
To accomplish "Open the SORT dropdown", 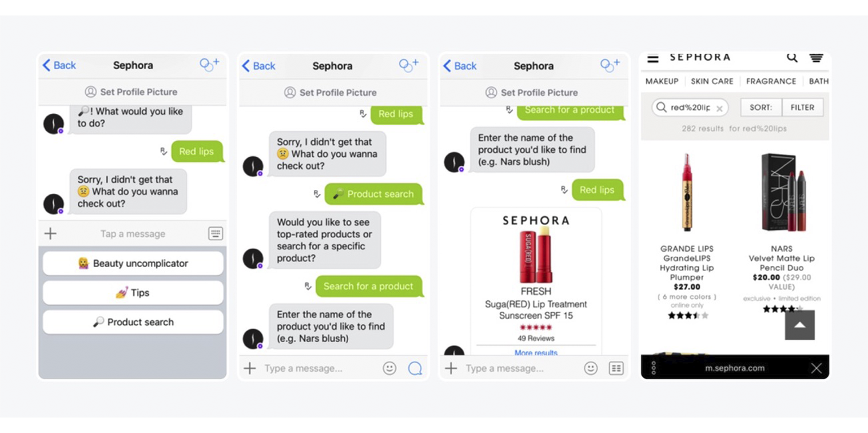I will [761, 108].
